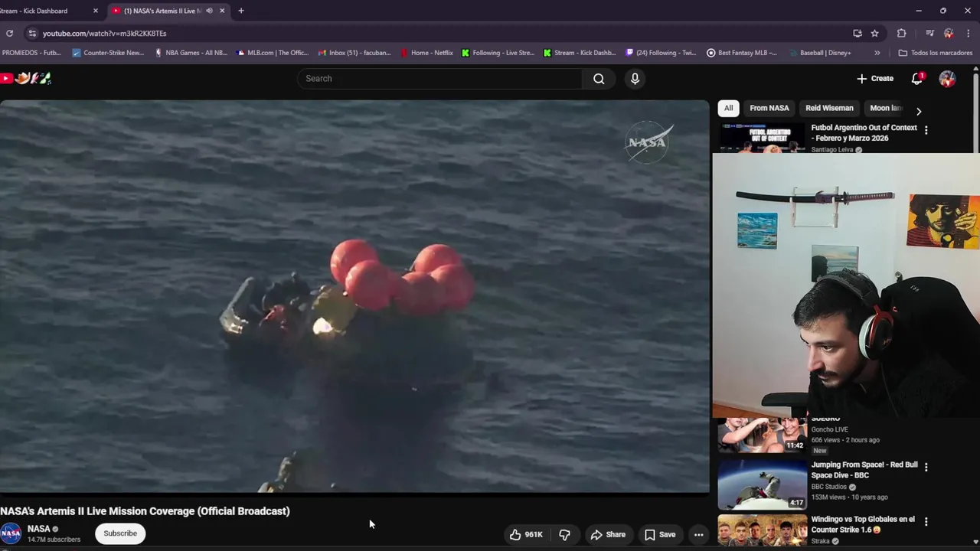
Task: Select the Reid Wiseman filter chip
Action: [x=829, y=108]
